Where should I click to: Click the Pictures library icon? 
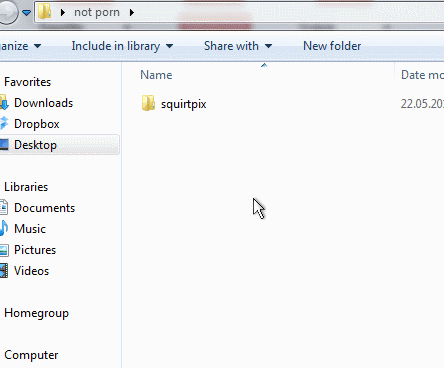click(4, 250)
